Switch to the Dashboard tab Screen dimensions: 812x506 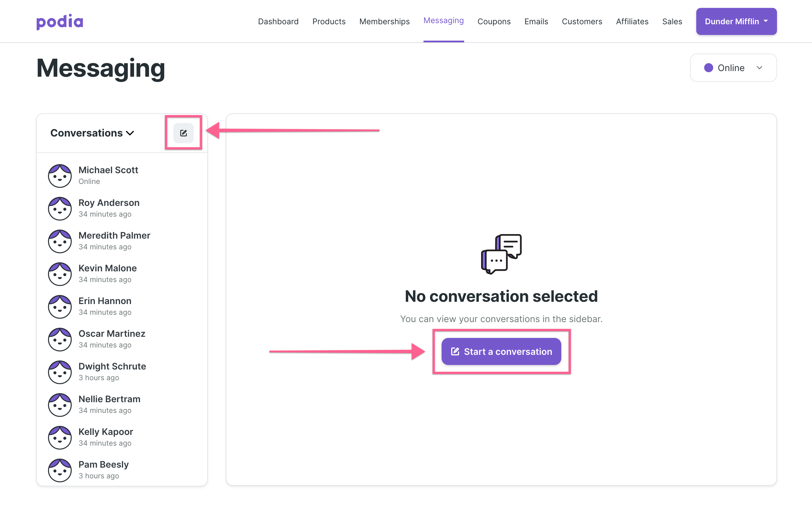coord(278,21)
